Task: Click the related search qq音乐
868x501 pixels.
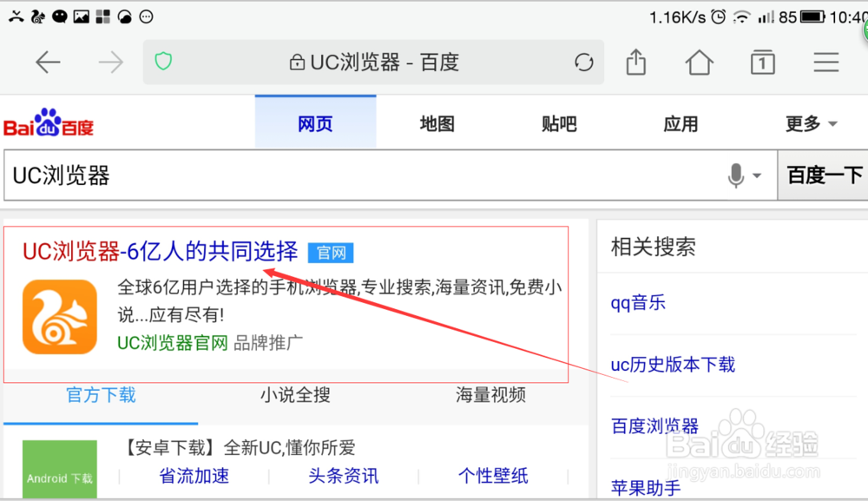Action: coord(638,303)
